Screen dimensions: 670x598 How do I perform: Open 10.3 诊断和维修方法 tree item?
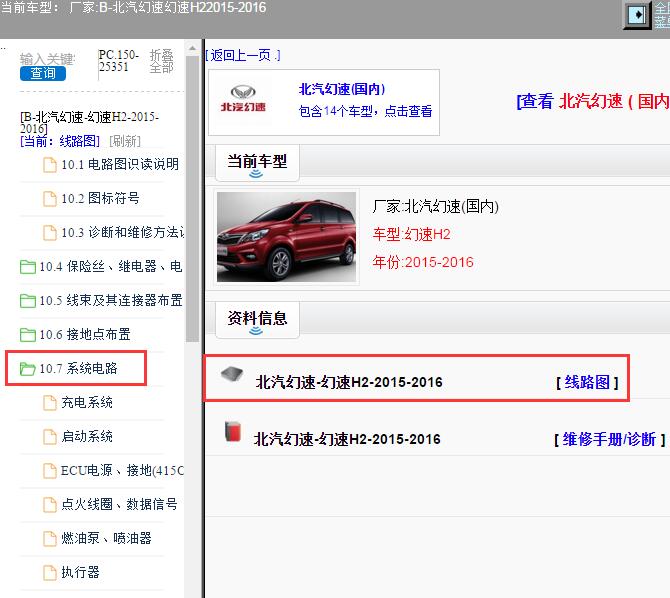(123, 232)
